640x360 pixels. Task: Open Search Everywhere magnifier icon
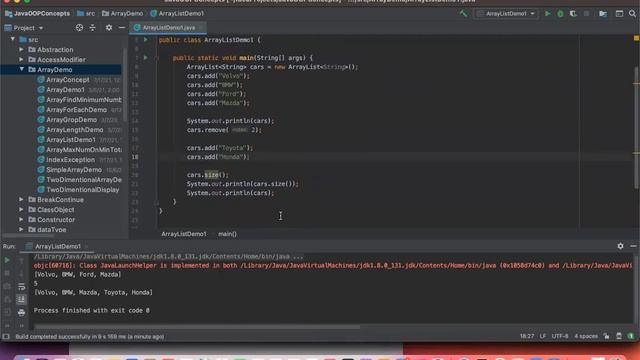coord(632,13)
